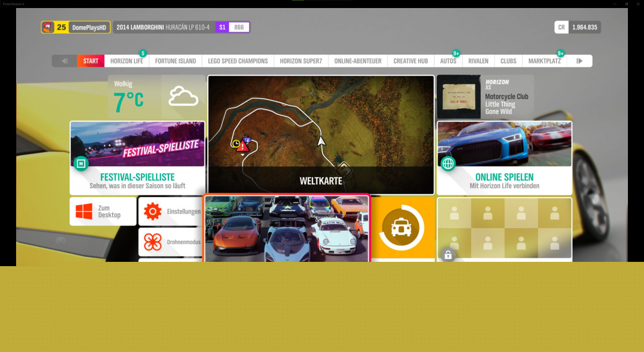Open the LEGO Speed Champions tab
Viewport: 644px width, 352px height.
pos(238,61)
